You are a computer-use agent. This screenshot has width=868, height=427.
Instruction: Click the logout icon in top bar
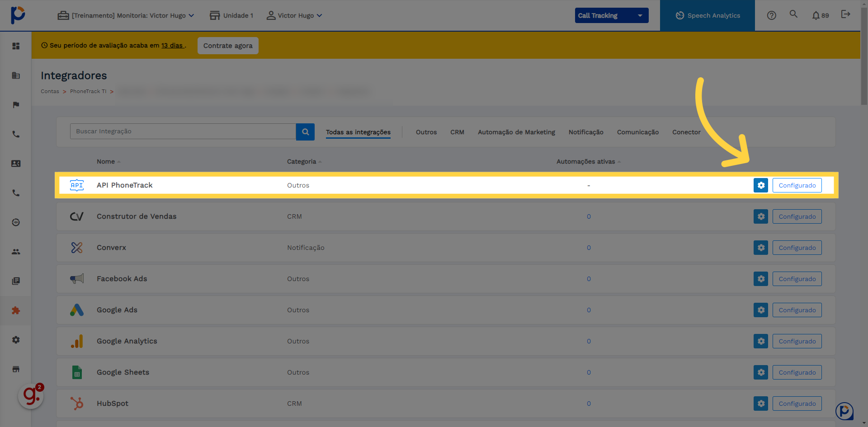pos(845,14)
